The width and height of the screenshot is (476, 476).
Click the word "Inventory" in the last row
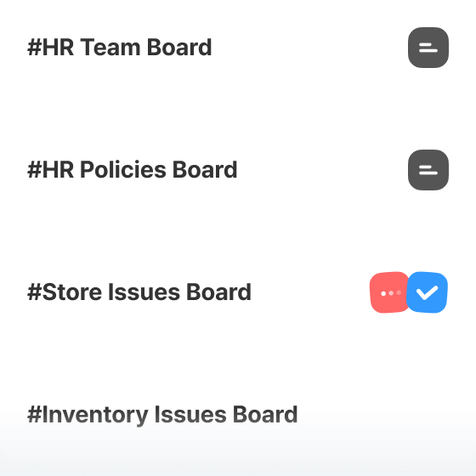[95, 416]
